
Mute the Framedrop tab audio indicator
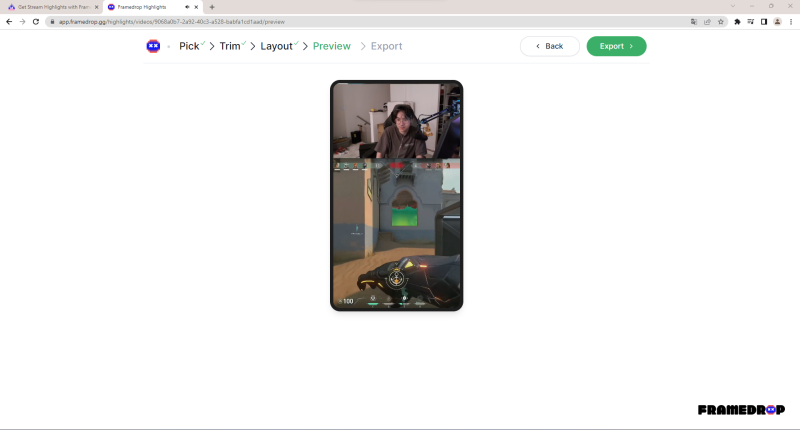coord(187,7)
